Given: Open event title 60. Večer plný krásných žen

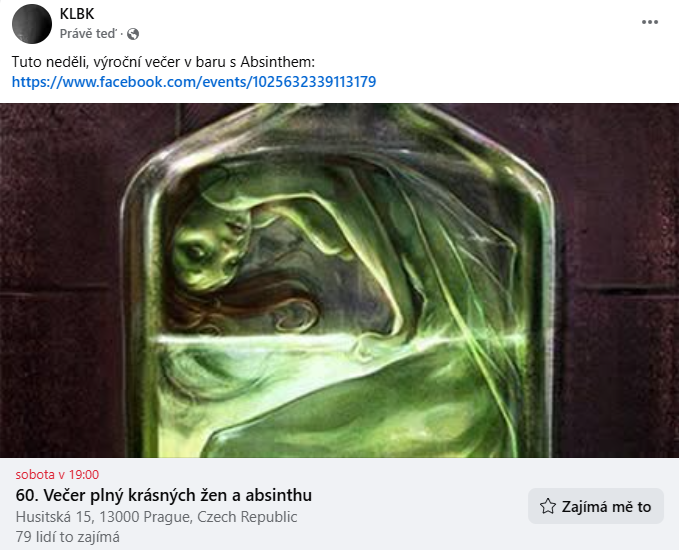Looking at the screenshot, I should [x=164, y=495].
